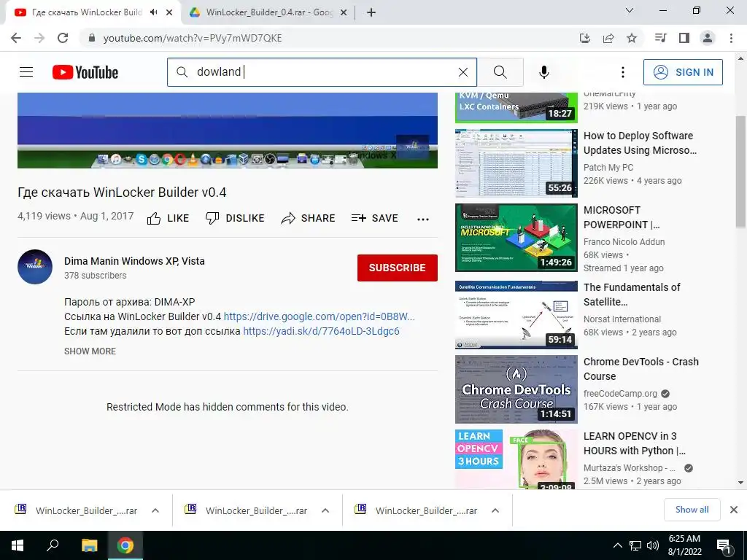The height and width of the screenshot is (560, 747).
Task: Open the 'How to Deploy Software Updates' video thumbnail
Action: coord(516,163)
